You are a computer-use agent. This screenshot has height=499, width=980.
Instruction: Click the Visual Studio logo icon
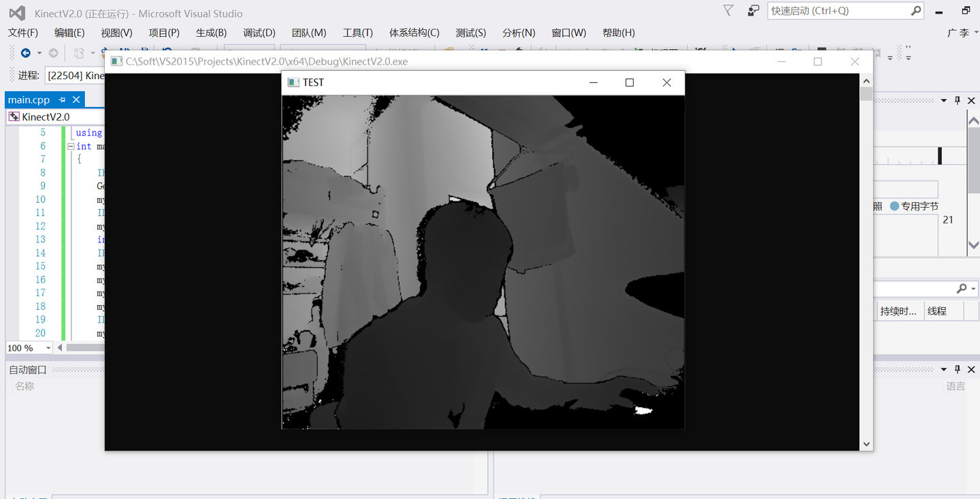click(x=15, y=12)
